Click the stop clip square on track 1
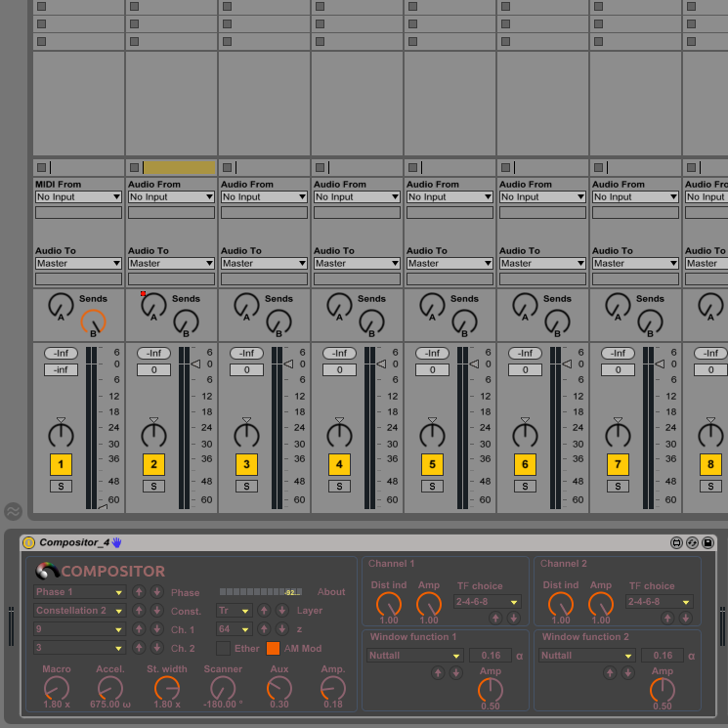The image size is (728, 728). pos(41,167)
